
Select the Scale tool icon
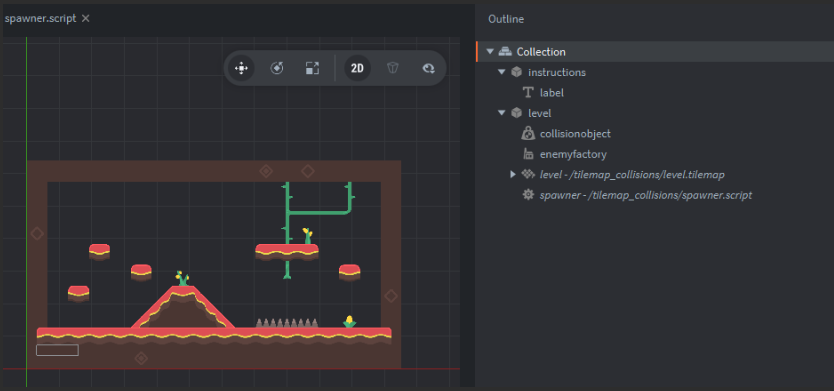312,68
